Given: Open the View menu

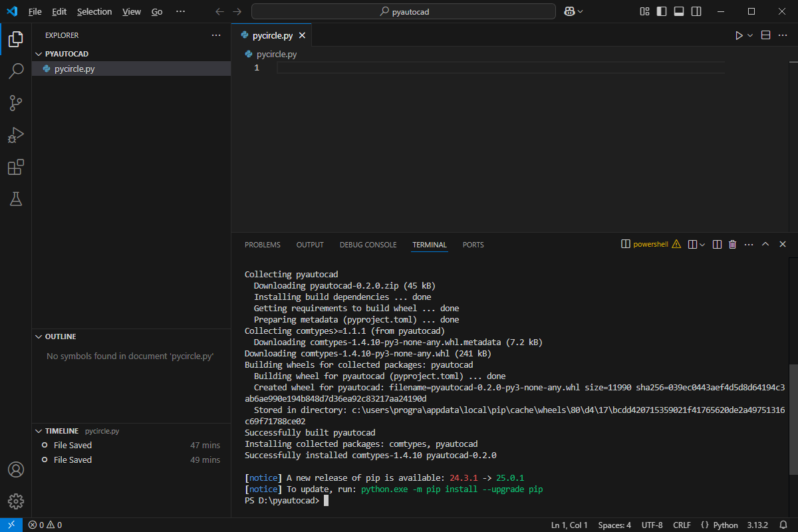Looking at the screenshot, I should click(x=132, y=12).
